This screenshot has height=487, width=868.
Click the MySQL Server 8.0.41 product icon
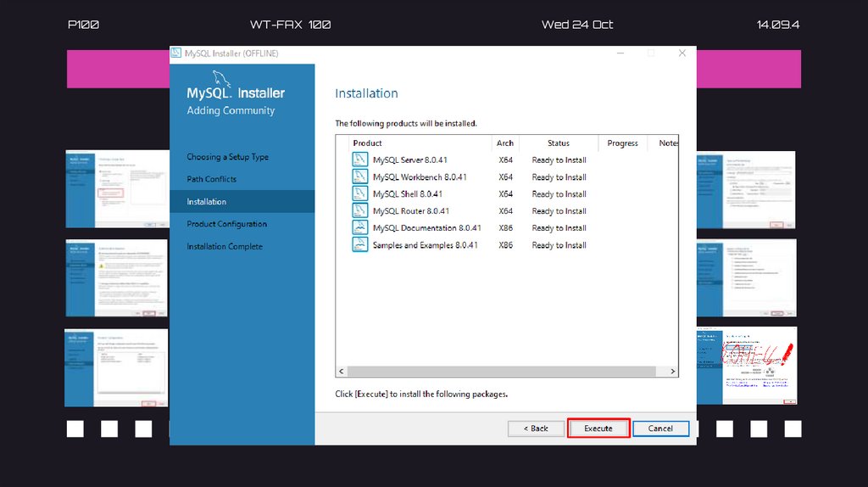[x=359, y=160]
